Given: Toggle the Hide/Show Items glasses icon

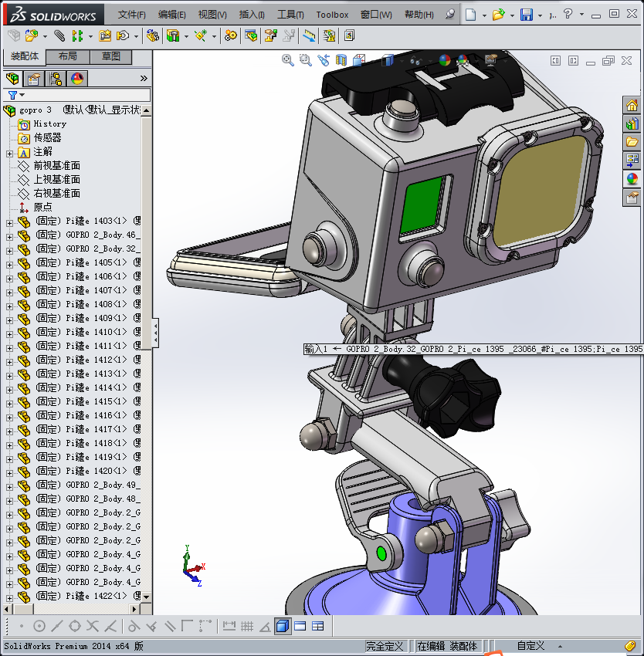Looking at the screenshot, I should [416, 59].
